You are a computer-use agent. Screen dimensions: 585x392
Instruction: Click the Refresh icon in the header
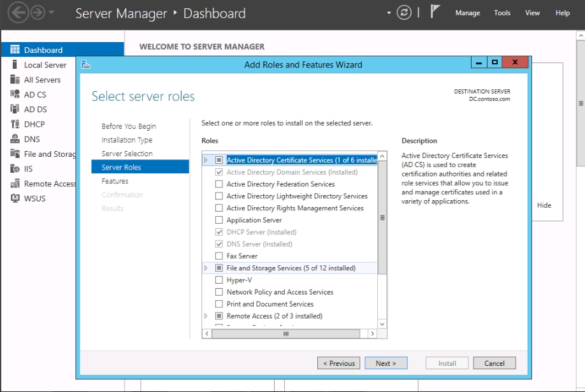click(x=404, y=13)
